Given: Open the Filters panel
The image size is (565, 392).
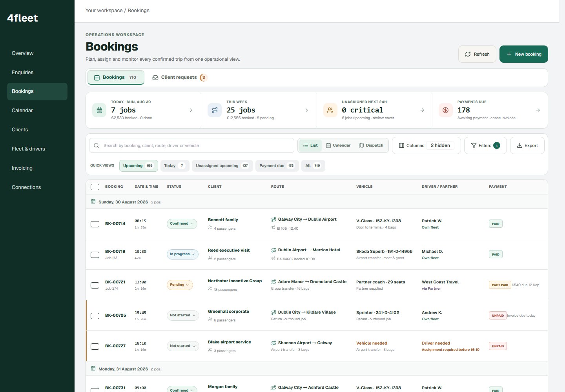Looking at the screenshot, I should click(x=485, y=145).
